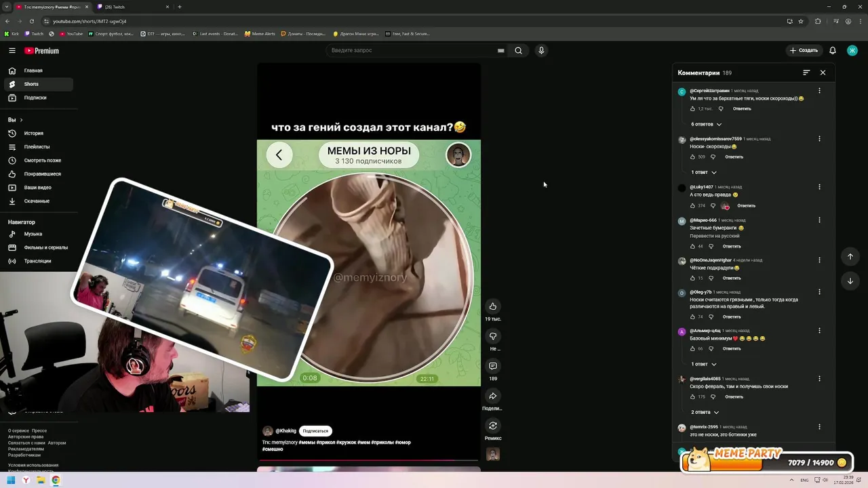Open the browser tab search dropdown
The height and width of the screenshot is (488, 868).
pos(7,7)
